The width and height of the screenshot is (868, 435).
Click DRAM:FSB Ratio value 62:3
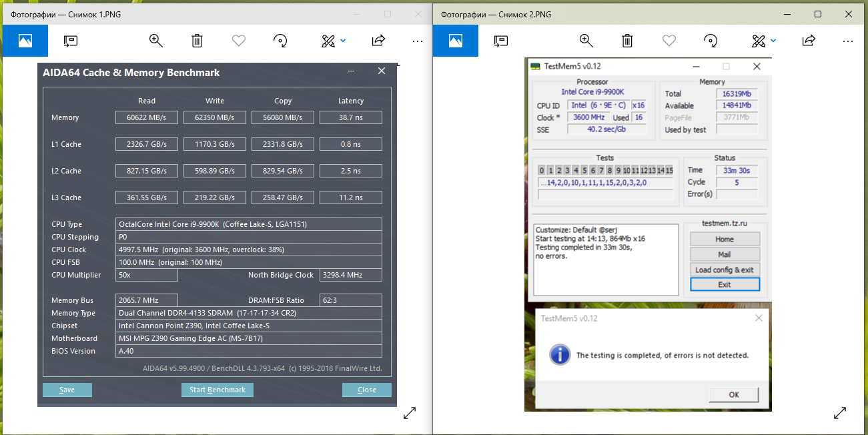pyautogui.click(x=351, y=300)
